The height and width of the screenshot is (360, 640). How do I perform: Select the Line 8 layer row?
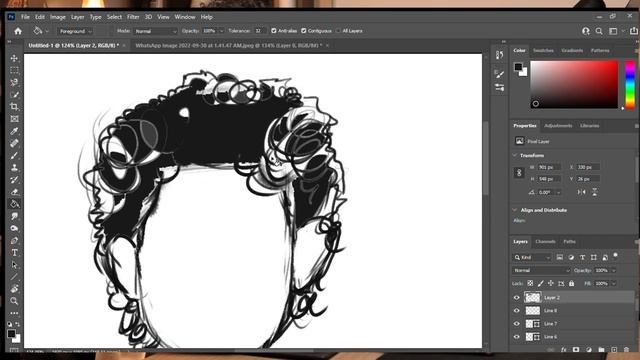pyautogui.click(x=573, y=311)
